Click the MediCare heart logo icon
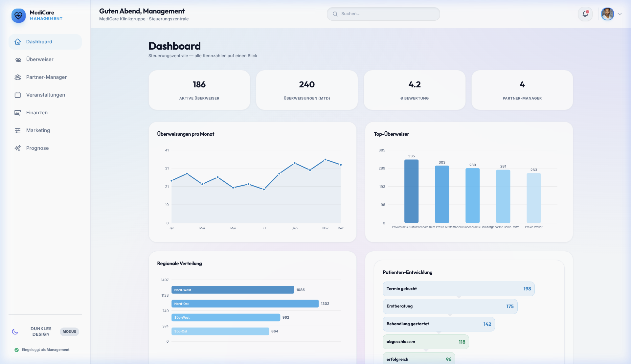 point(18,15)
